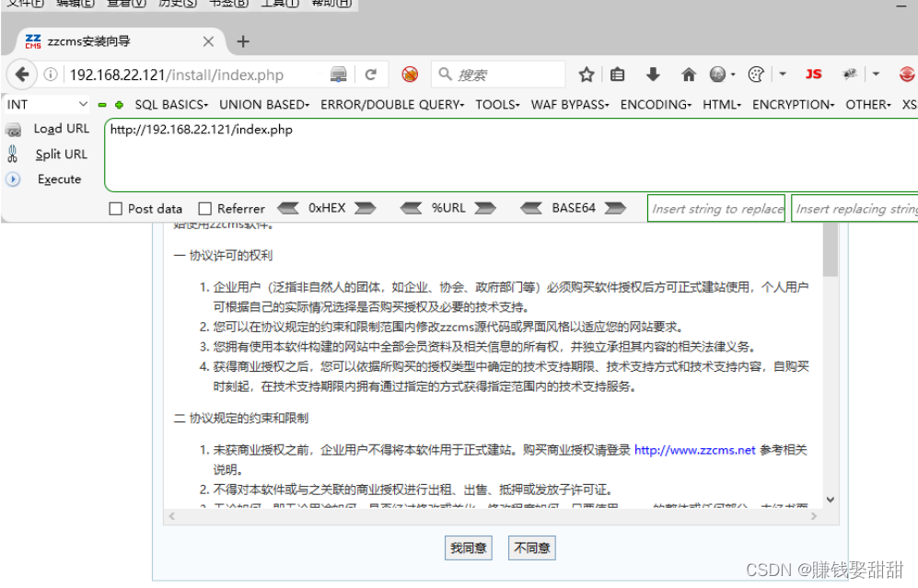Click agreement scrollbar down arrow
Image resolution: width=918 pixels, height=588 pixels.
tap(831, 500)
